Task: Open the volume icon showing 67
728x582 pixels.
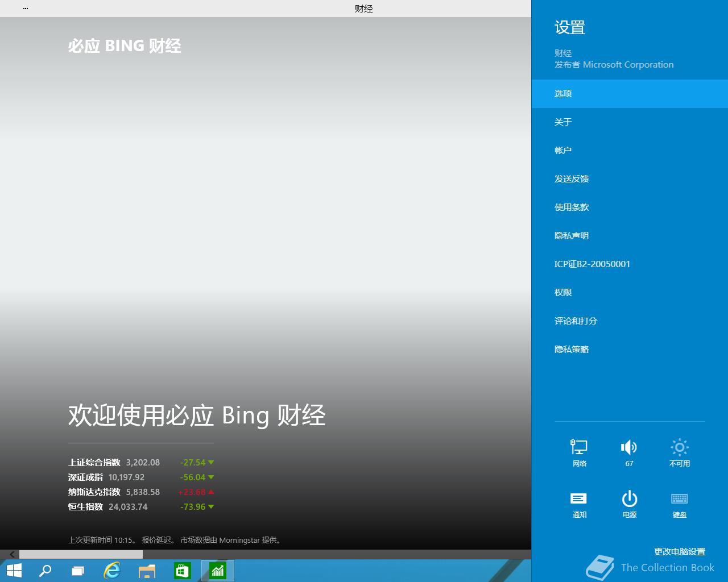Action: click(629, 453)
